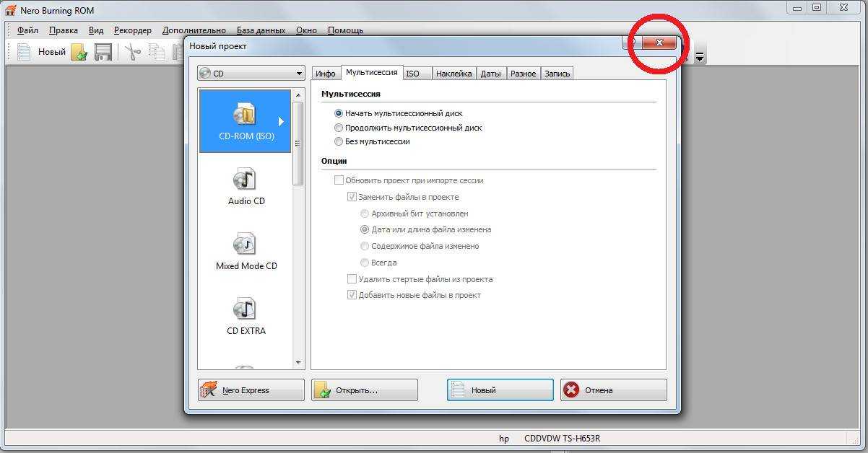Image resolution: width=868 pixels, height=453 pixels.
Task: Open the База данных menu
Action: [x=261, y=30]
